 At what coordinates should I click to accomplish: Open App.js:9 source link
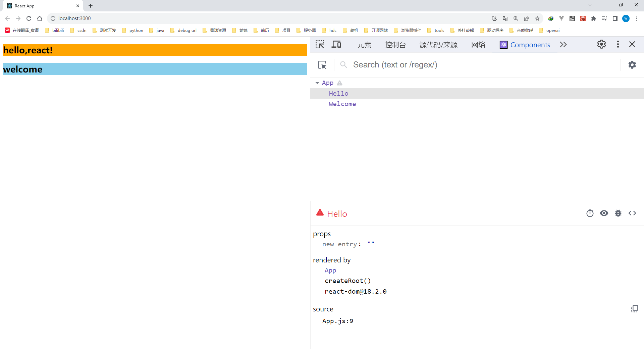337,321
